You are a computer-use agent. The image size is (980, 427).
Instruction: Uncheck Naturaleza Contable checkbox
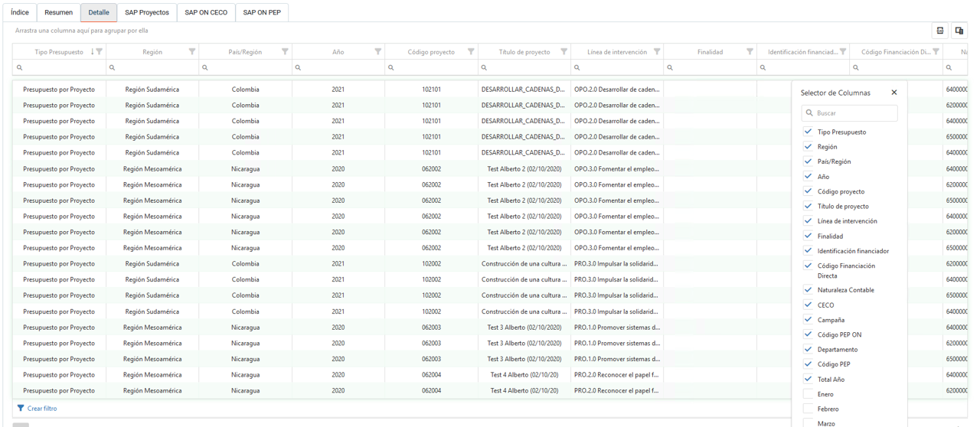point(808,290)
